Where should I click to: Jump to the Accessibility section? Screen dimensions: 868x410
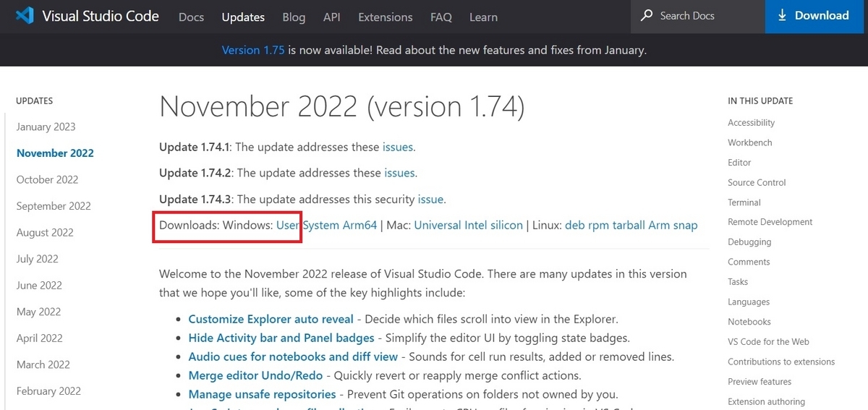click(751, 123)
